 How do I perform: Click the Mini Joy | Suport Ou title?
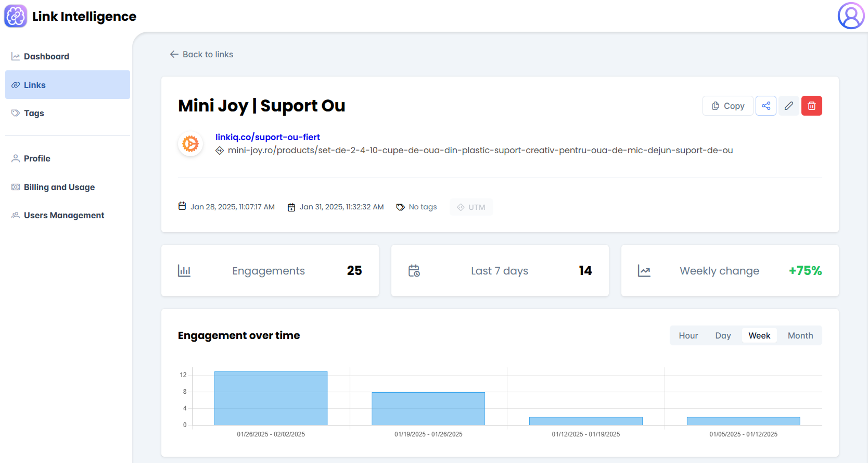click(x=262, y=106)
